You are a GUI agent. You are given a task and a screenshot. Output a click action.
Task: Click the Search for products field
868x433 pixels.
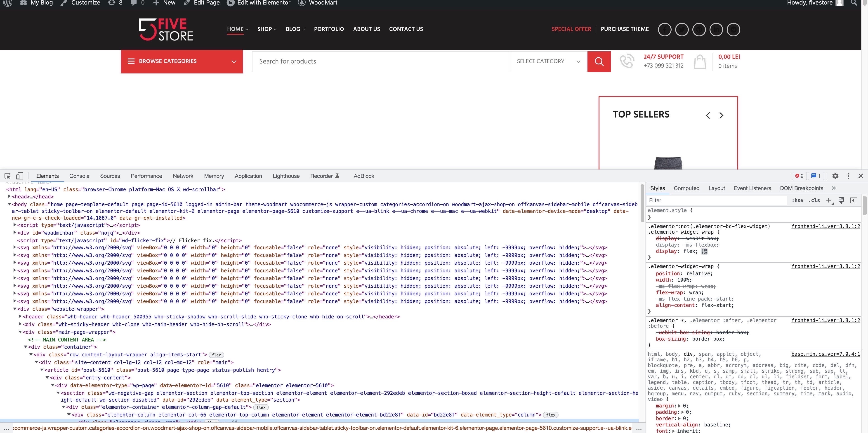point(381,61)
